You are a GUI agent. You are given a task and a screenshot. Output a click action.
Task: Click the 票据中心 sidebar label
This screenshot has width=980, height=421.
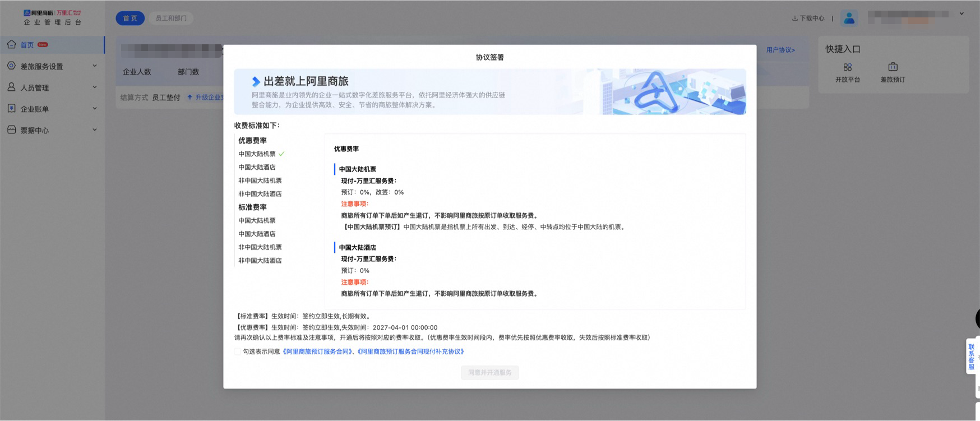pyautogui.click(x=35, y=130)
